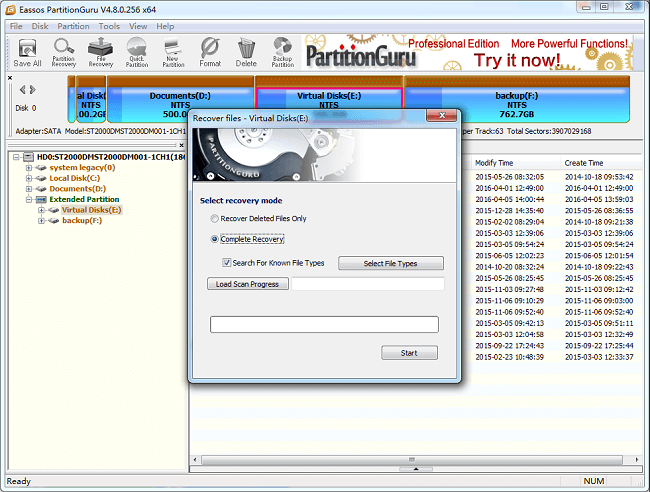Viewport: 650px width, 492px height.
Task: Click the Load Scan Progress button
Action: pyautogui.click(x=247, y=284)
